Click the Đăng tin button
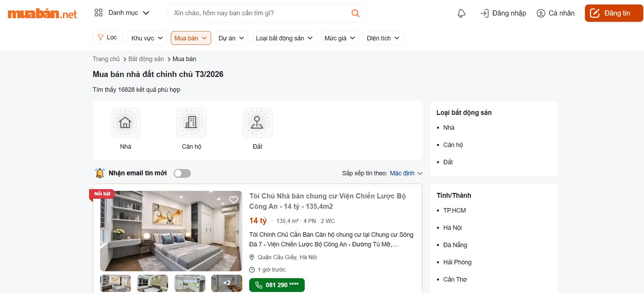This screenshot has width=644, height=293. 614,13
